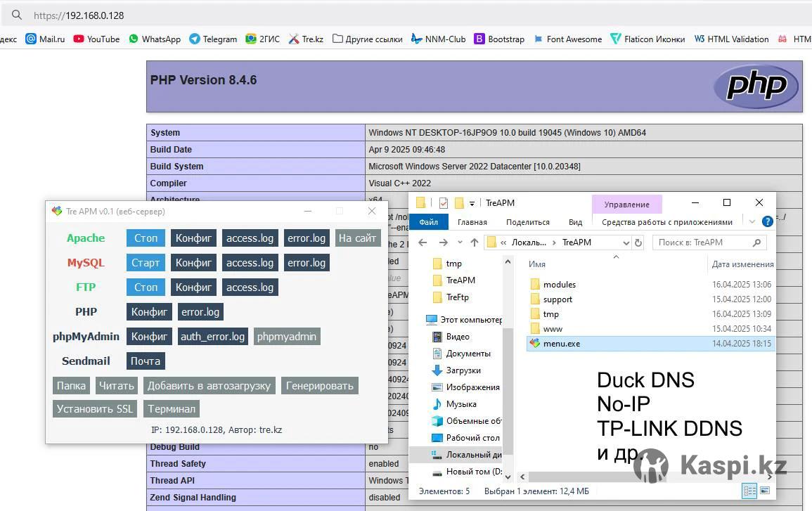812x511 pixels.
Task: Open the recent locations dropdown in Explorer
Action: [x=460, y=242]
